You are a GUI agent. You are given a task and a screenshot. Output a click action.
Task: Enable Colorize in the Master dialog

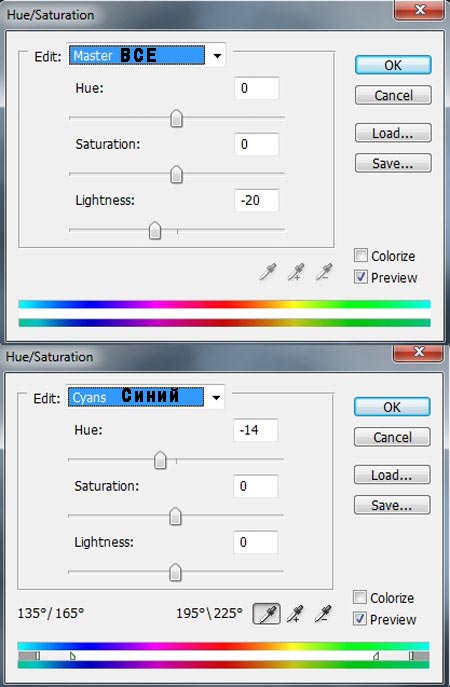pyautogui.click(x=361, y=255)
